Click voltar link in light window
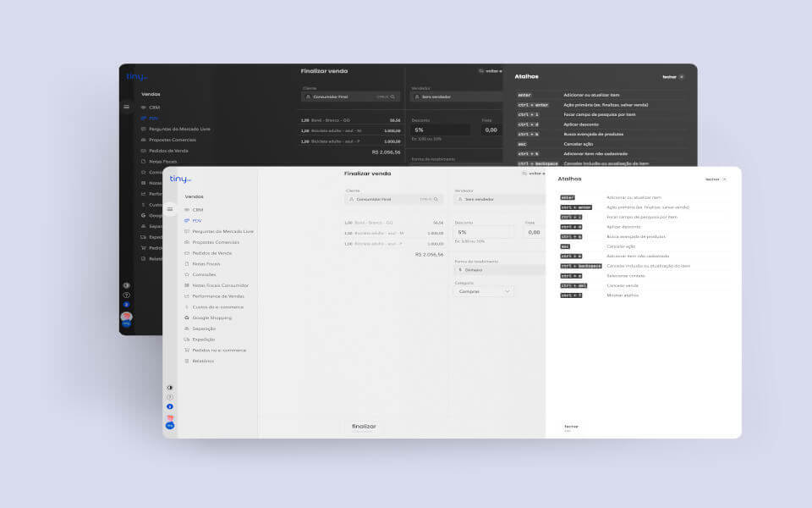 tap(534, 174)
